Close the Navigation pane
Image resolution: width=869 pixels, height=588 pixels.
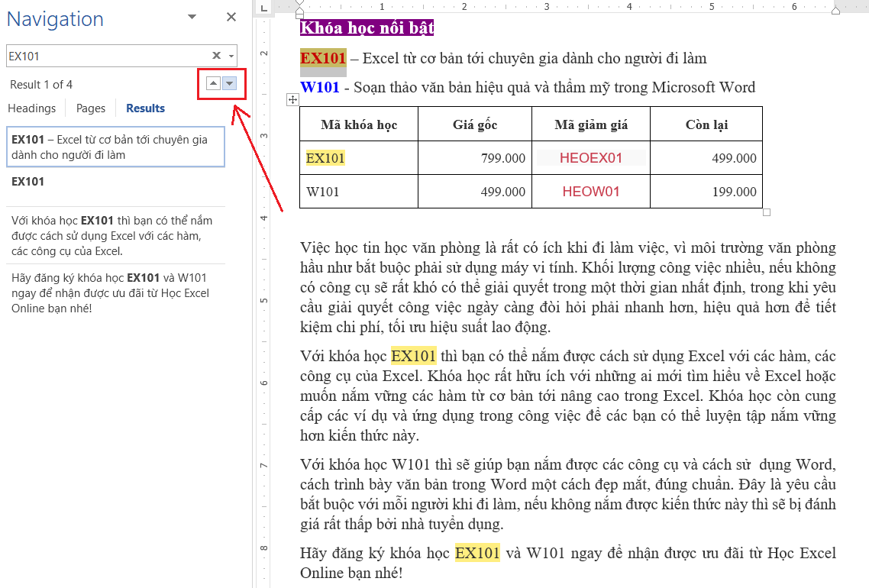[x=231, y=18]
